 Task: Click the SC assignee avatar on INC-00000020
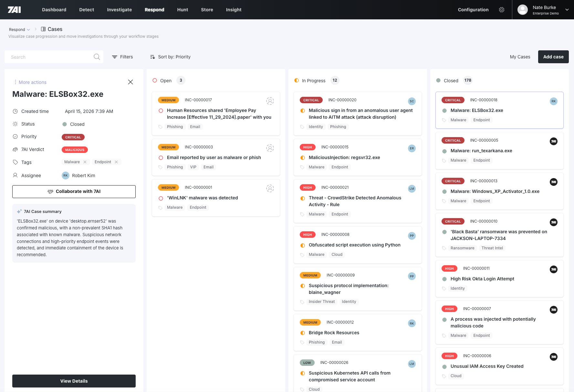[412, 101]
